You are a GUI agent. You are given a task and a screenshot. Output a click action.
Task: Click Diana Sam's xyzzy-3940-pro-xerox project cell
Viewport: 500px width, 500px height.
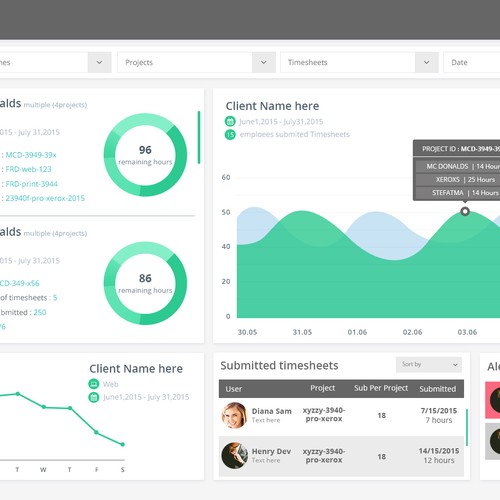pos(324,414)
